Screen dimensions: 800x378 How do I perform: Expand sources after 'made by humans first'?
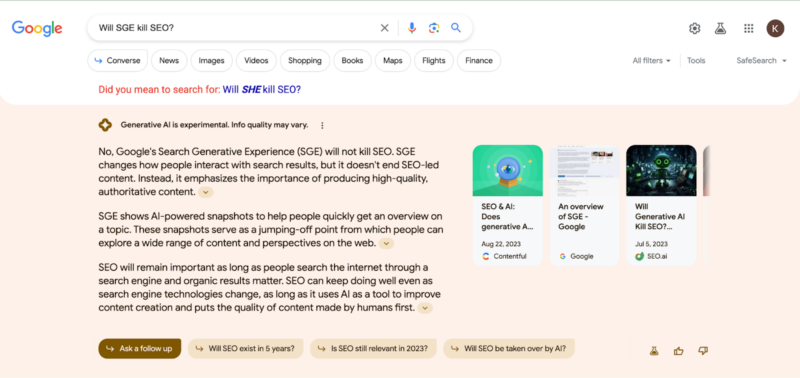424,308
